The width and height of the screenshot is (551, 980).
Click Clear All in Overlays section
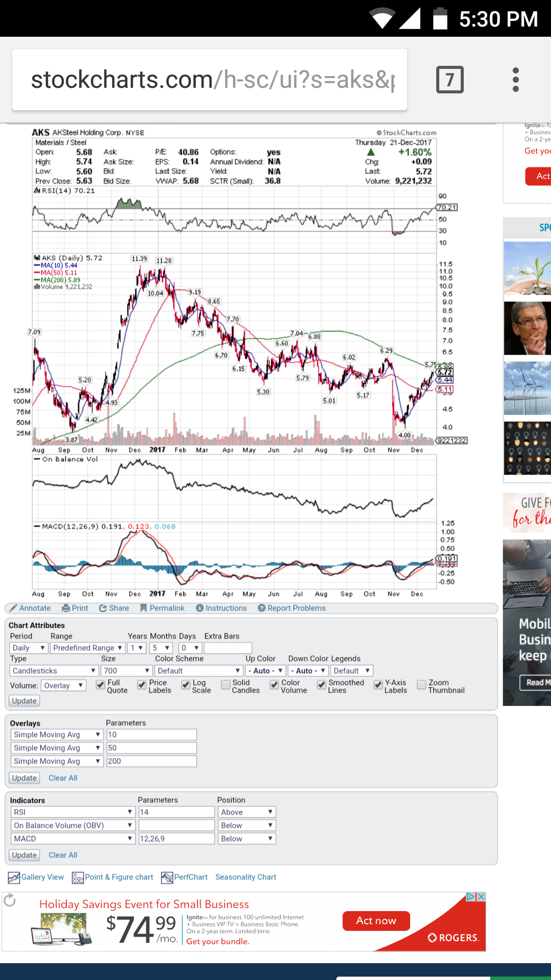[63, 778]
